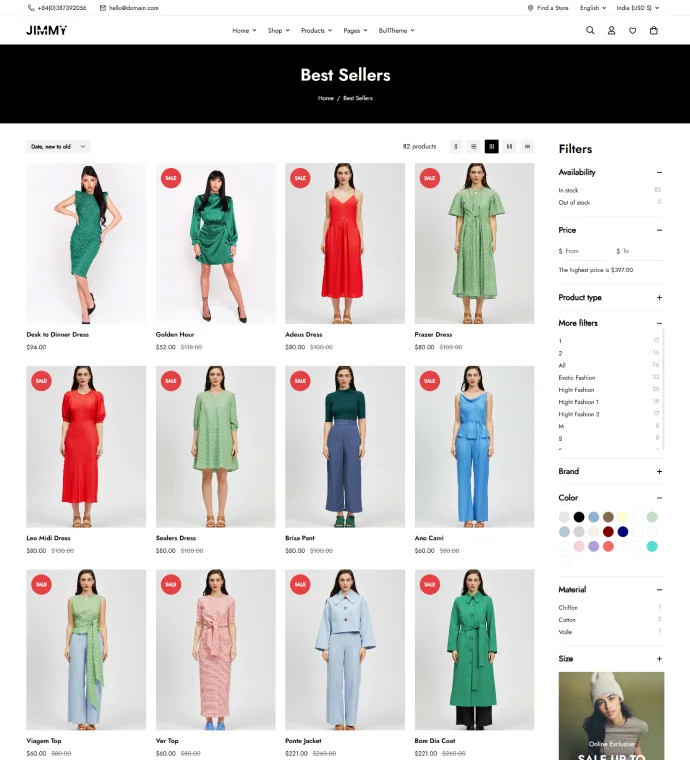Image resolution: width=690 pixels, height=760 pixels.
Task: Check the Hight Fashion 1 filter
Action: click(x=578, y=402)
